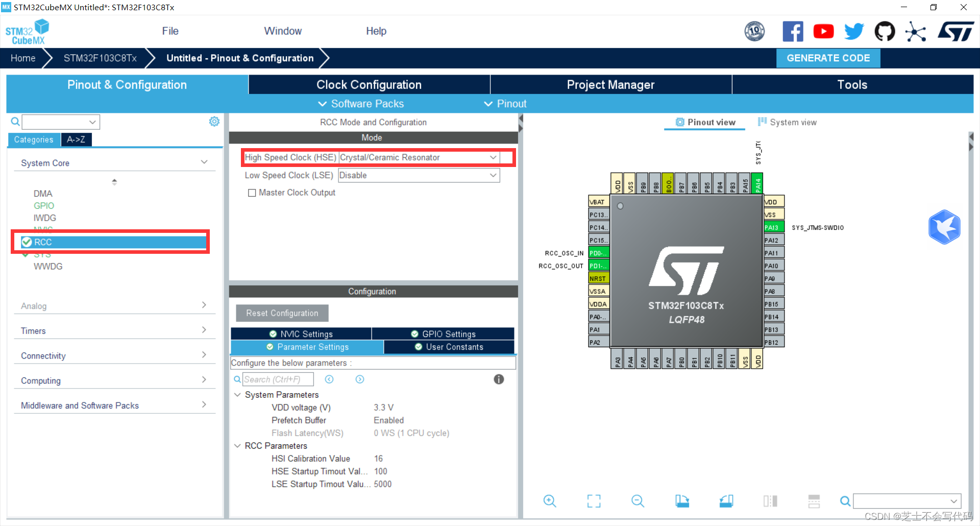The width and height of the screenshot is (980, 526).
Task: Go to the Home breadcrumb
Action: [23, 58]
